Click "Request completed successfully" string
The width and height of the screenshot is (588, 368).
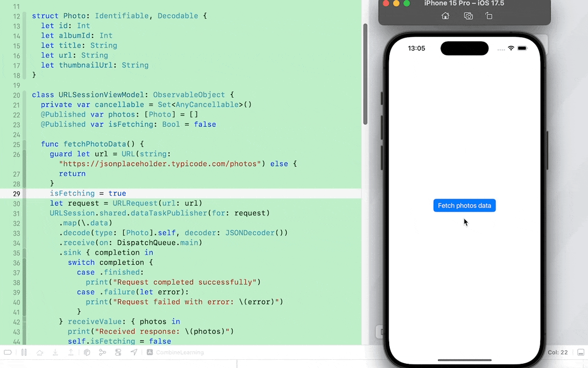tap(185, 282)
